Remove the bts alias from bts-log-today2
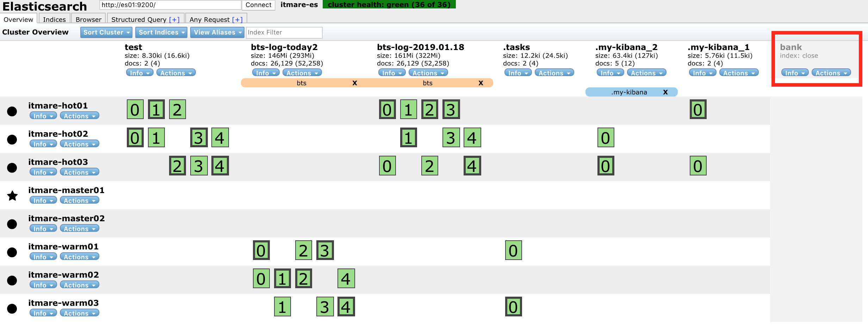Screen dimensions: 868x334 [355, 83]
